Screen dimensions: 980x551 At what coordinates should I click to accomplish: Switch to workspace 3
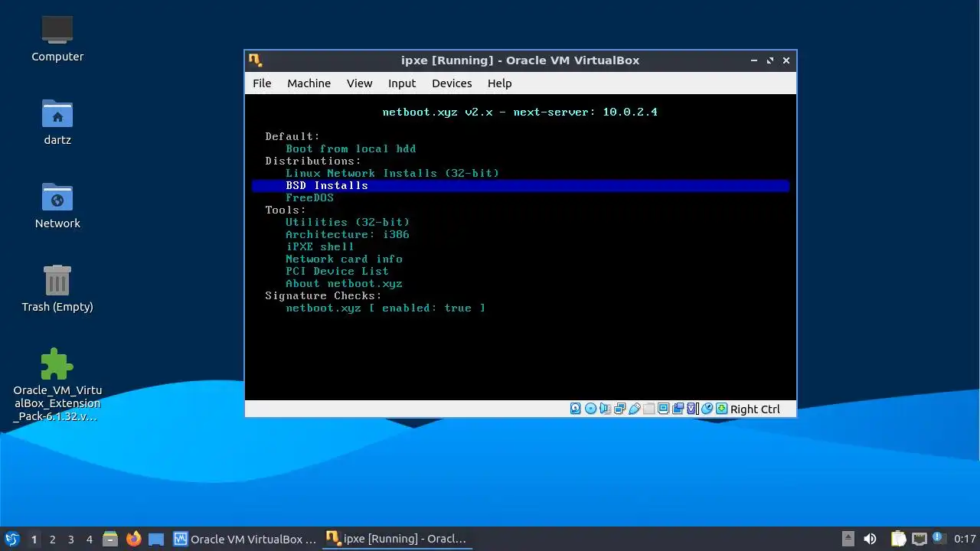pyautogui.click(x=71, y=539)
